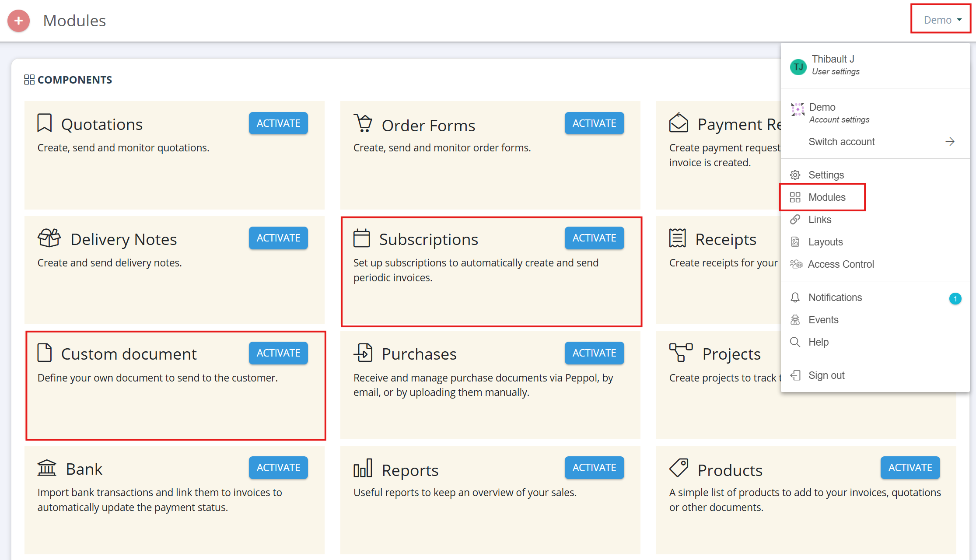Click the notifications count badge
The width and height of the screenshot is (976, 560).
(x=955, y=299)
